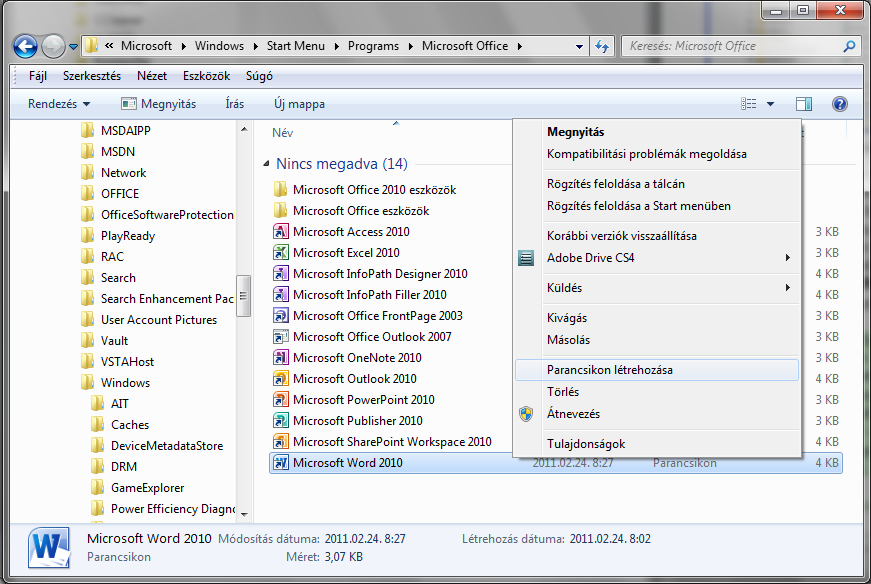The image size is (871, 584).
Task: Open the Adobe Drive CS4 submenu
Action: 657,258
